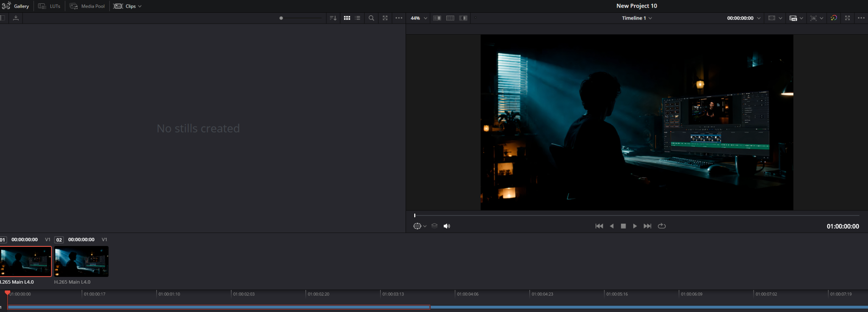Select clip 02 thumbnail
This screenshot has width=868, height=312.
coord(81,262)
